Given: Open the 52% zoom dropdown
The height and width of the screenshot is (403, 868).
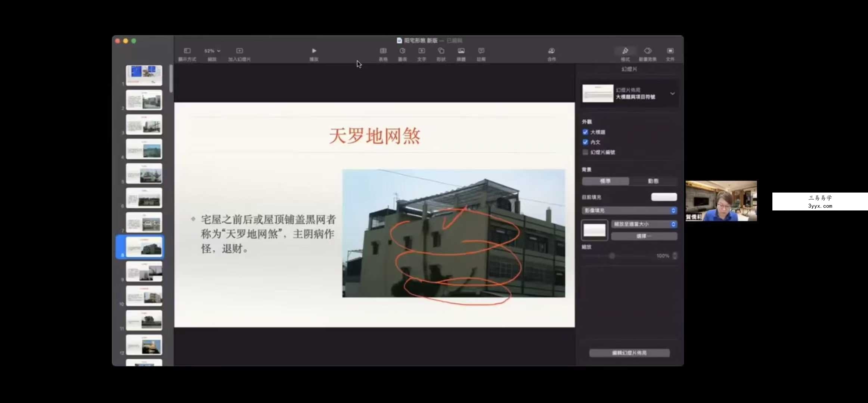Looking at the screenshot, I should pos(212,51).
